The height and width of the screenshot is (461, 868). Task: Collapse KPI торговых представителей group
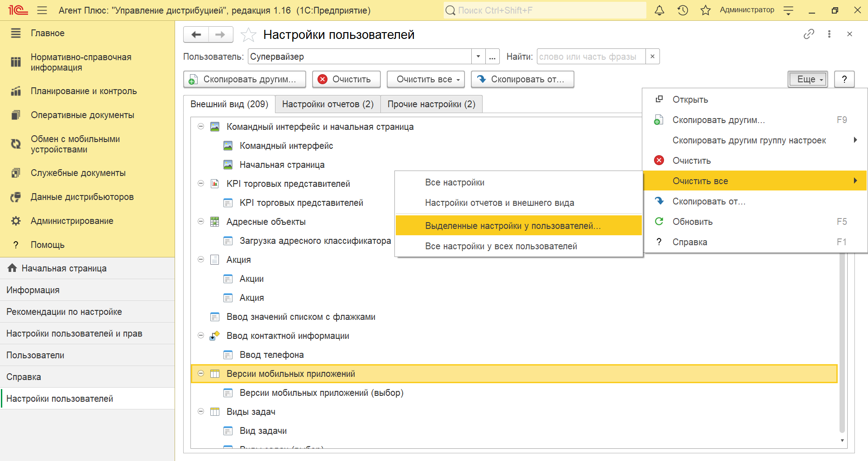(201, 184)
